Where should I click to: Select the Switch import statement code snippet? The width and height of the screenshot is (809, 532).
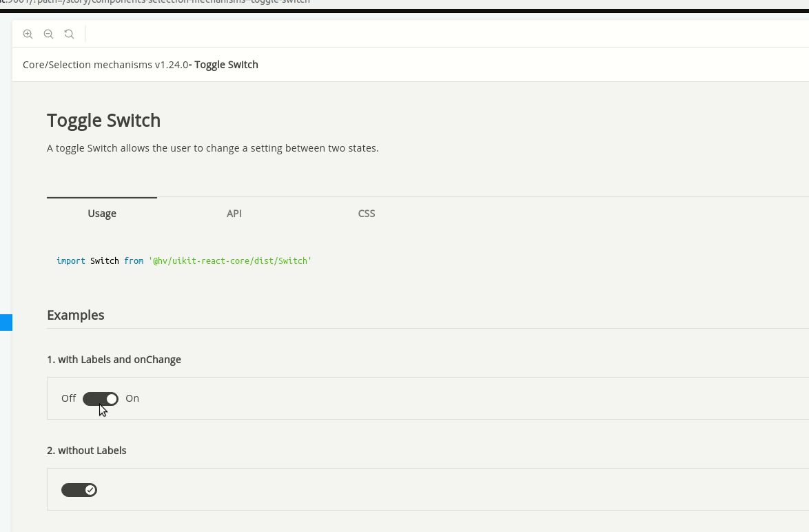184,261
